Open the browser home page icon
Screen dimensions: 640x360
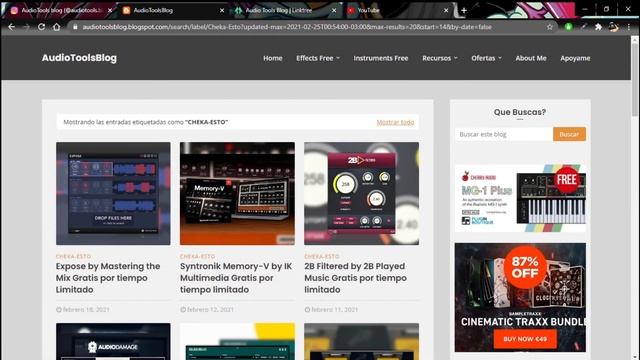click(57, 27)
